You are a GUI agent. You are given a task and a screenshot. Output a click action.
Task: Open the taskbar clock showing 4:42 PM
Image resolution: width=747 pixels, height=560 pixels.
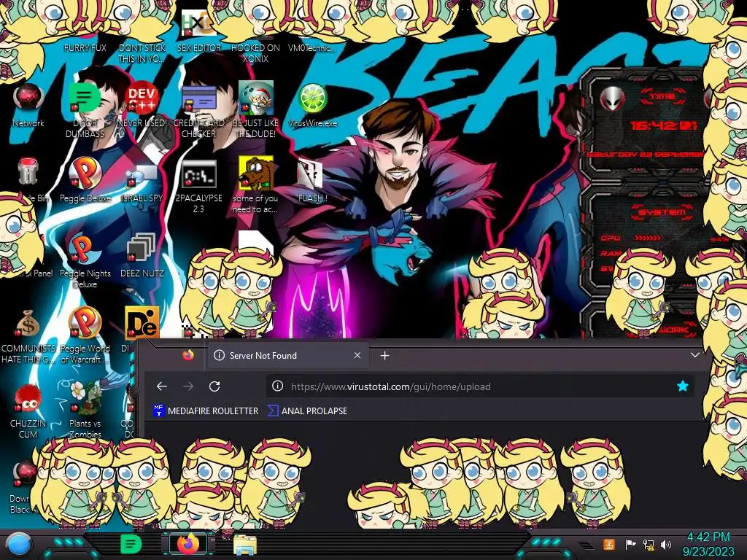pos(708,544)
